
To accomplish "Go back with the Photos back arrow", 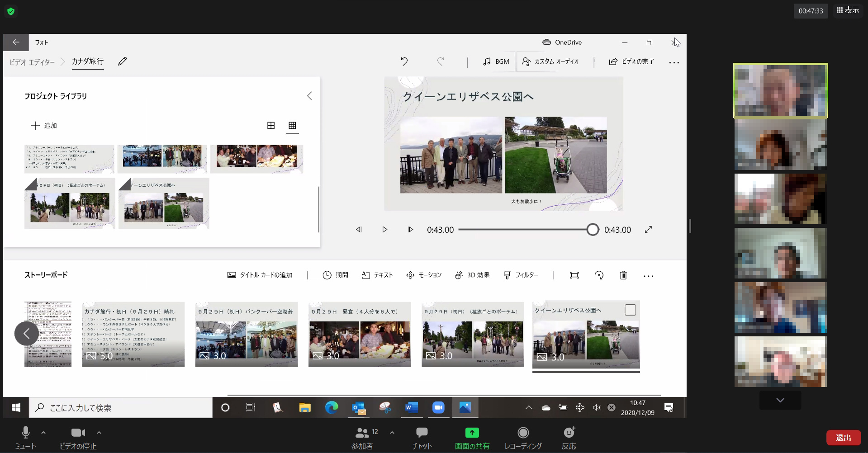I will (16, 42).
